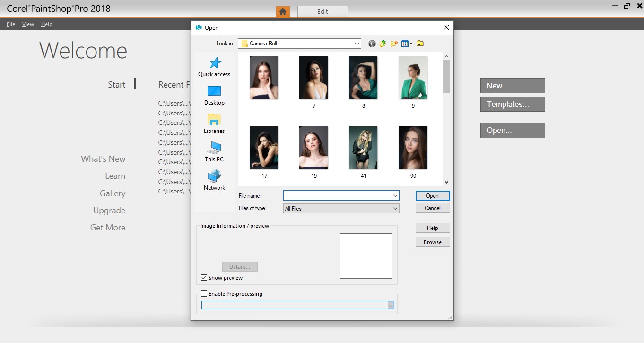This screenshot has width=644, height=343.
Task: Close the Open dialog
Action: click(x=446, y=28)
